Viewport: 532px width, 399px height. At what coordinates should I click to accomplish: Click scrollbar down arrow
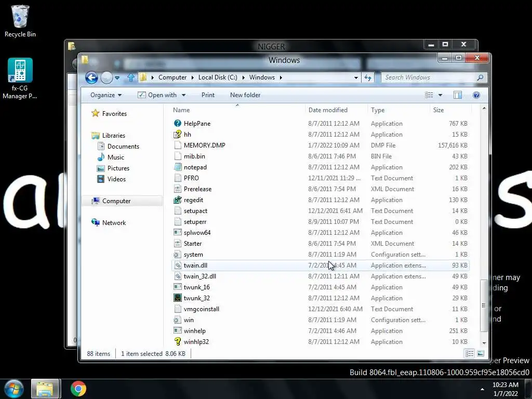tap(484, 343)
